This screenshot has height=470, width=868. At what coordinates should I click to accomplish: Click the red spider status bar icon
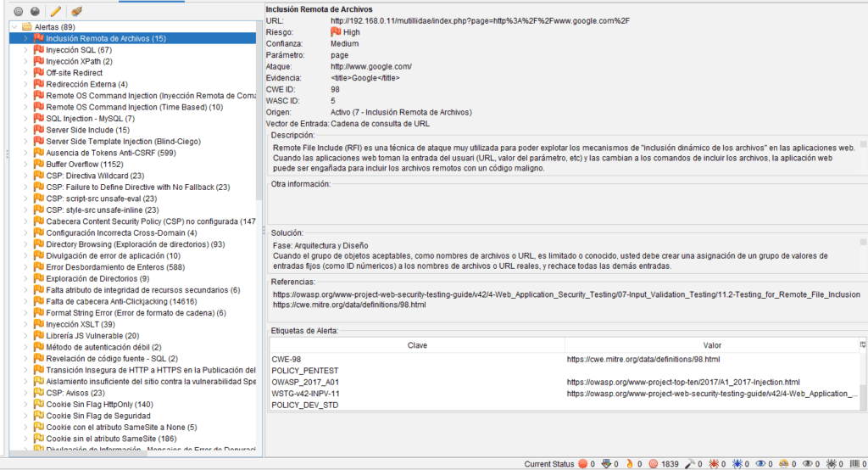click(x=715, y=464)
